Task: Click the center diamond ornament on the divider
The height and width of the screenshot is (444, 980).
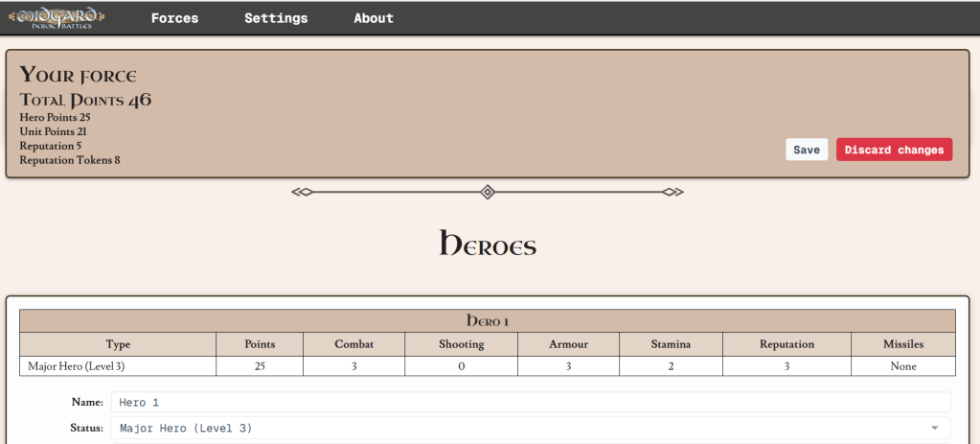Action: coord(488,193)
